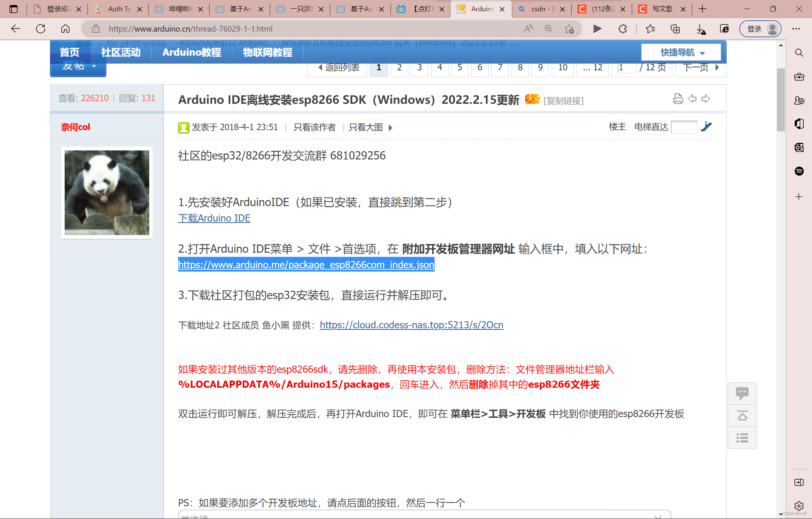Image resolution: width=812 pixels, height=519 pixels.
Task: Click the 电梯直达 floor input box
Action: point(684,127)
